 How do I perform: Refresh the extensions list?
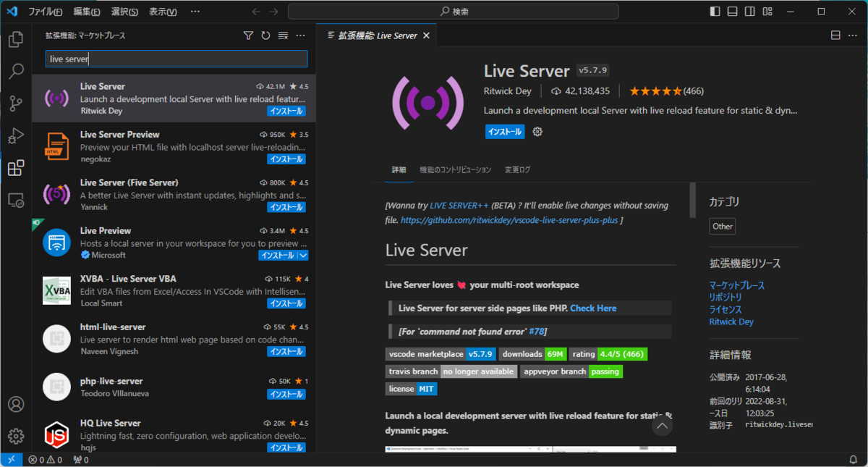(265, 35)
